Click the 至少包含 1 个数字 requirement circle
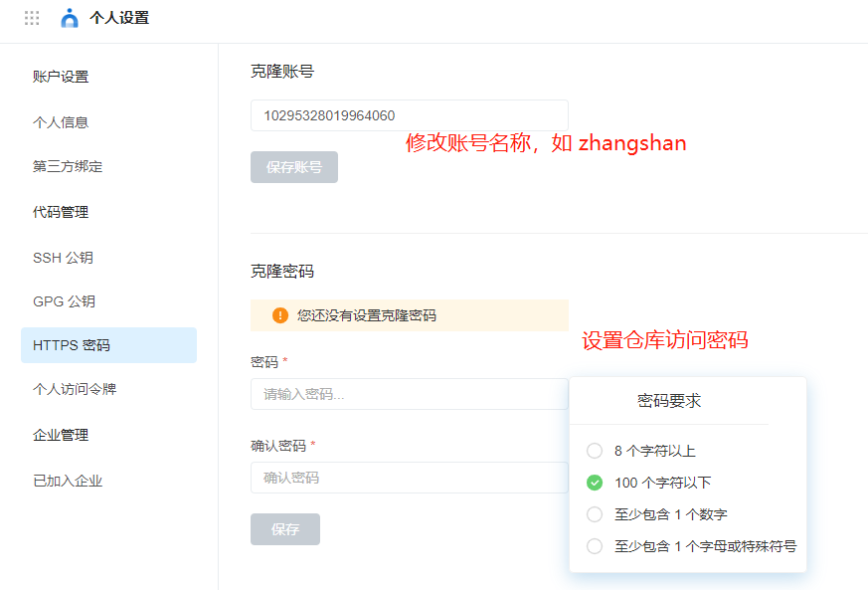 [x=595, y=514]
